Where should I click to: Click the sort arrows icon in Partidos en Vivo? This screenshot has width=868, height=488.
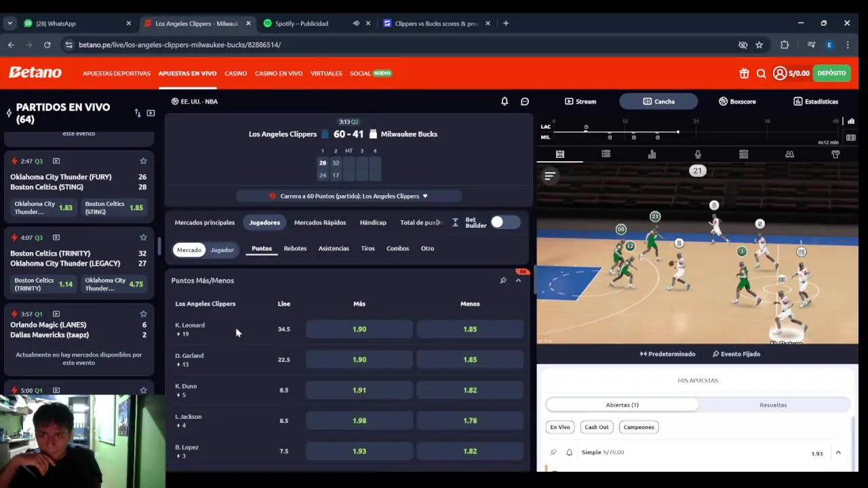click(138, 113)
